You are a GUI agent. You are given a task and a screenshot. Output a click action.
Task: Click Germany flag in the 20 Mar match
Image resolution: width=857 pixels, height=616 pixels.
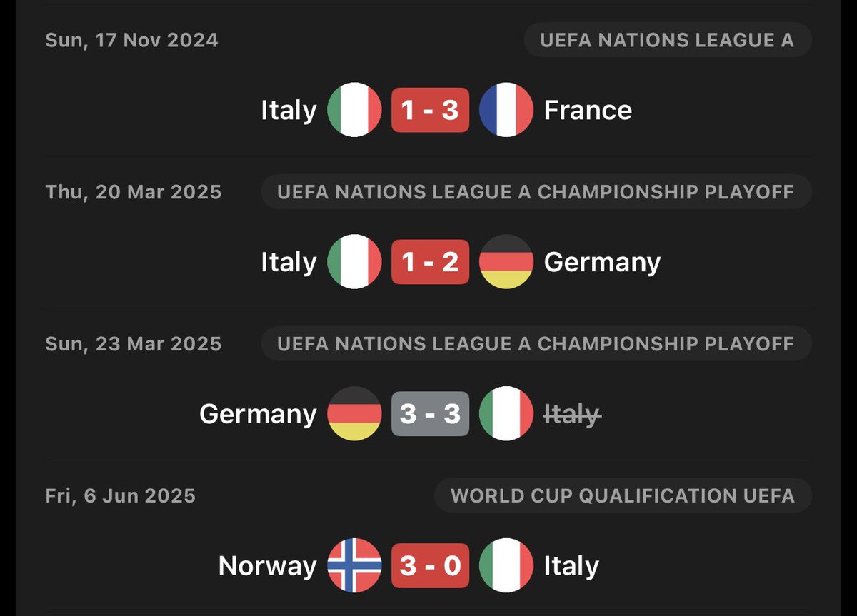pyautogui.click(x=506, y=262)
